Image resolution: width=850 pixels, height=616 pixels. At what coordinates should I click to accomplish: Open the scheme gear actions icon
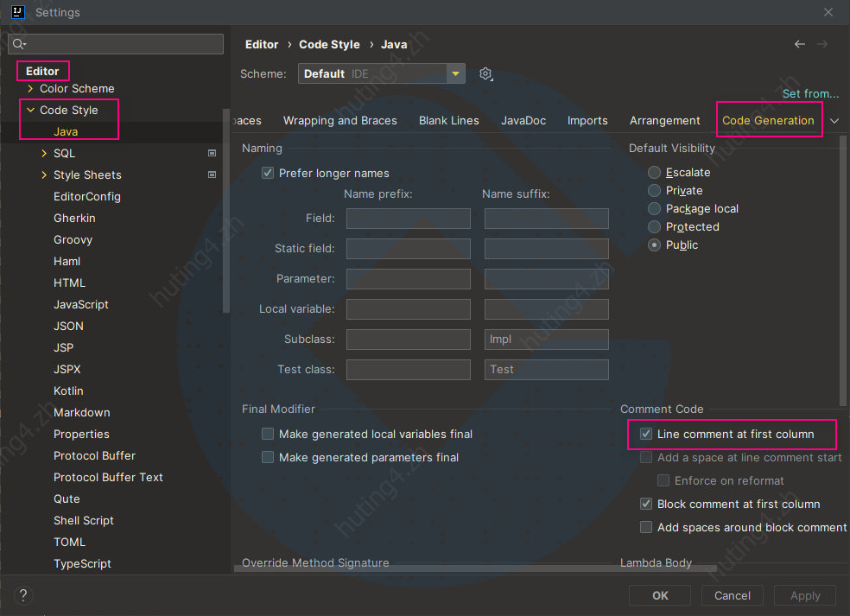coord(485,73)
